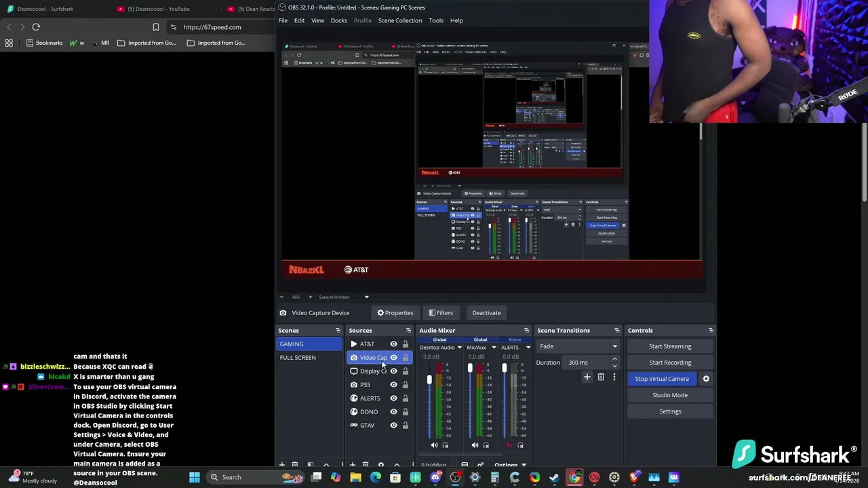Screen dimensions: 868x488
Task: Switch to Deansocool - YouTube browser tab
Action: pos(159,9)
